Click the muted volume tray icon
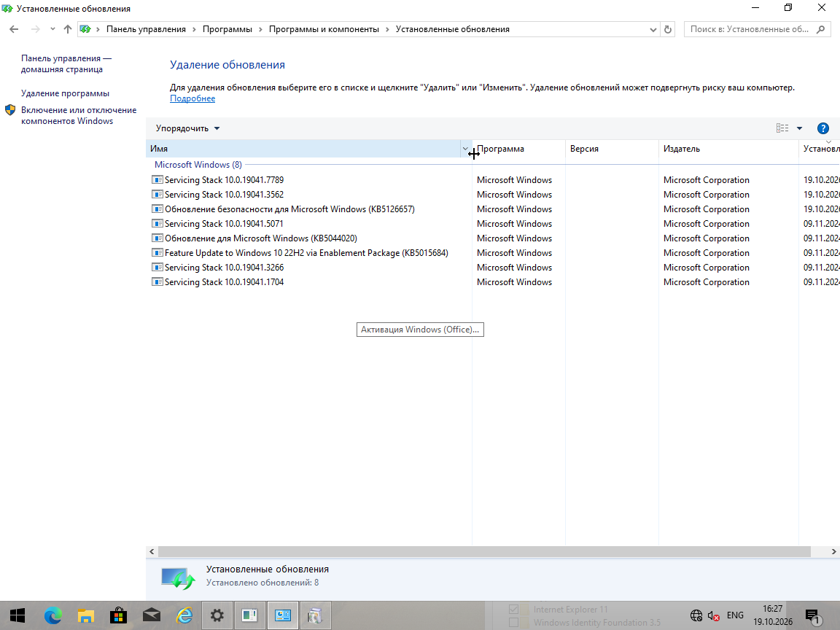 pyautogui.click(x=713, y=615)
